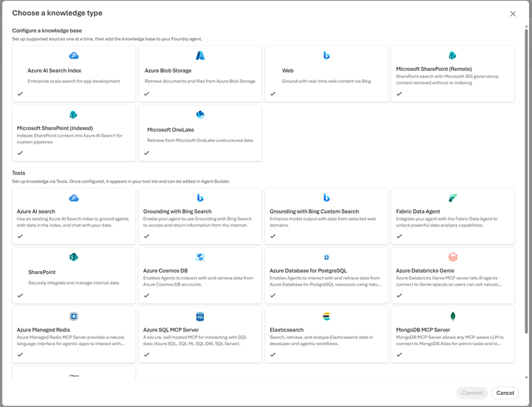
Task: Select Grounding with Bing Custom Search title
Action: click(314, 211)
